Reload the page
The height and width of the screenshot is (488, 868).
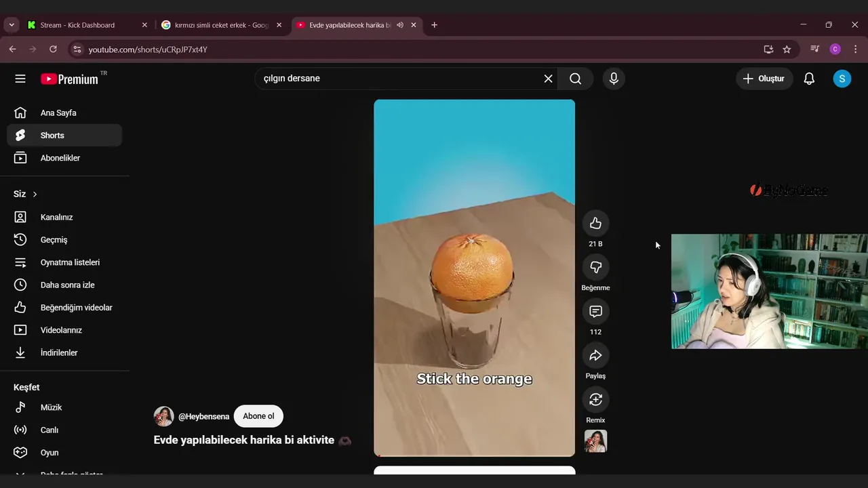[x=53, y=49]
